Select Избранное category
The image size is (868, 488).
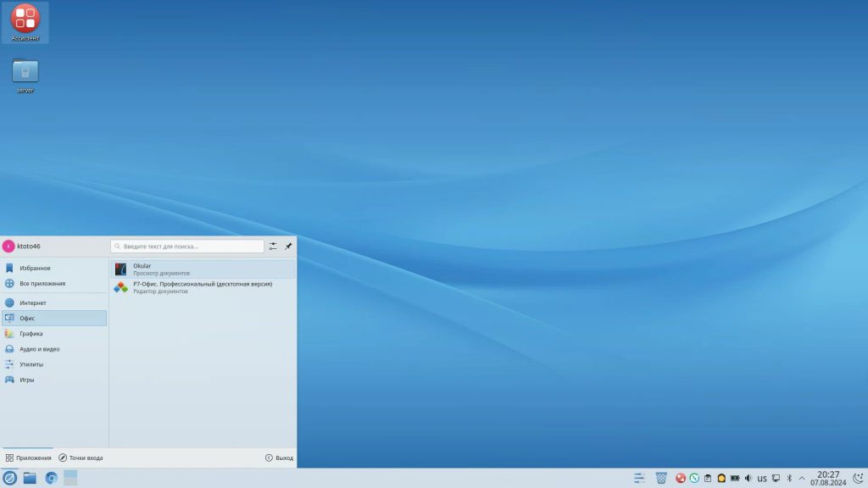point(54,268)
